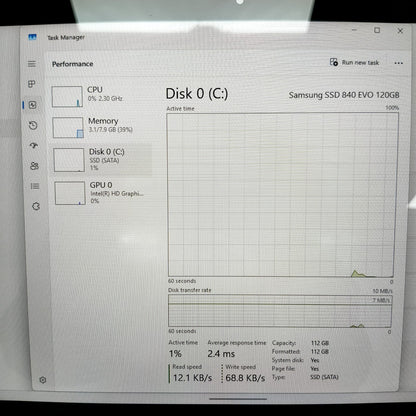Screen dimensions: 416x416
Task: Open the App history page icon
Action: 33,125
